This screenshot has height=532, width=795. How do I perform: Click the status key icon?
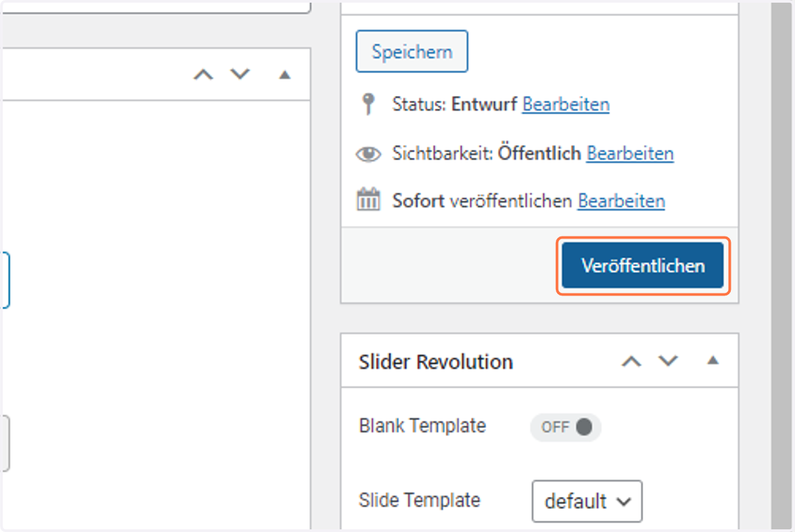tap(369, 105)
